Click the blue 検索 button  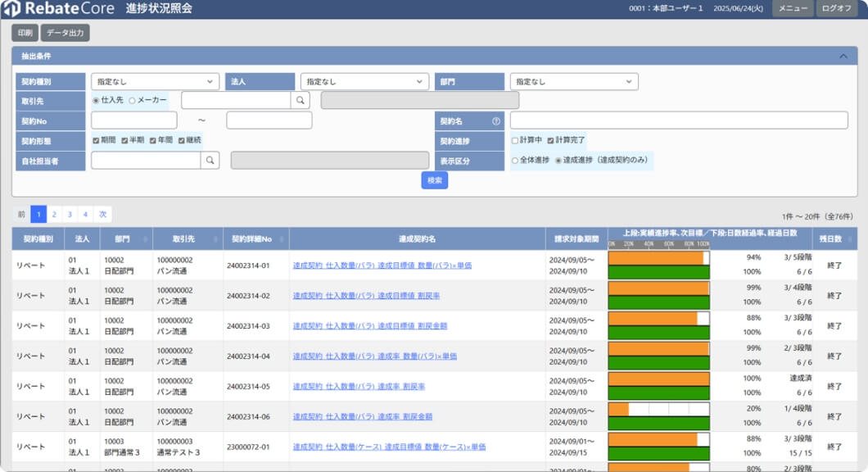[435, 180]
